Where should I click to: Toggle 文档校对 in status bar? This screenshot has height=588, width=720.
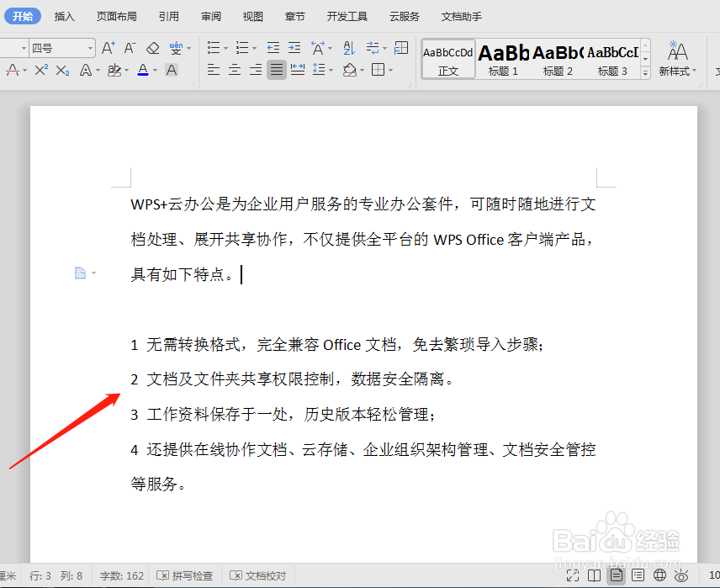coord(258,575)
